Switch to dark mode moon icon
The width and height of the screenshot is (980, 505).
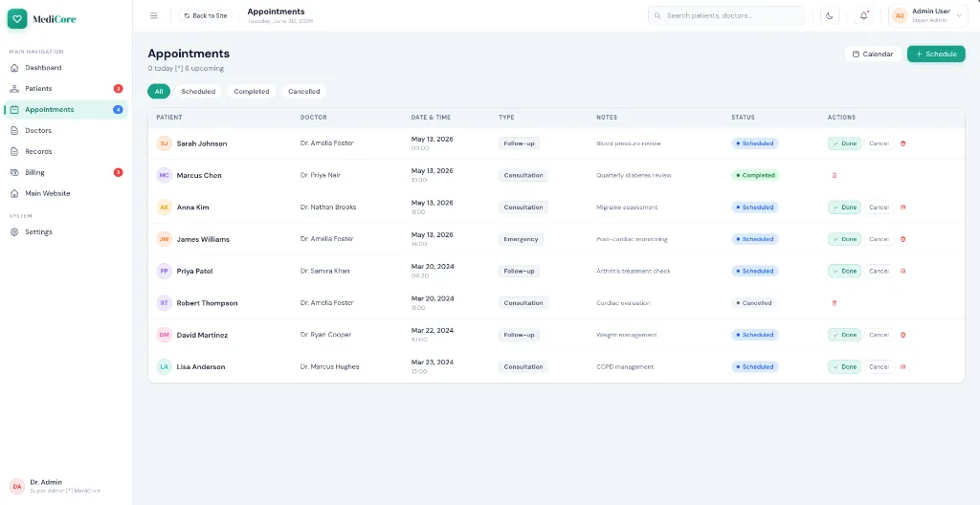click(x=830, y=15)
